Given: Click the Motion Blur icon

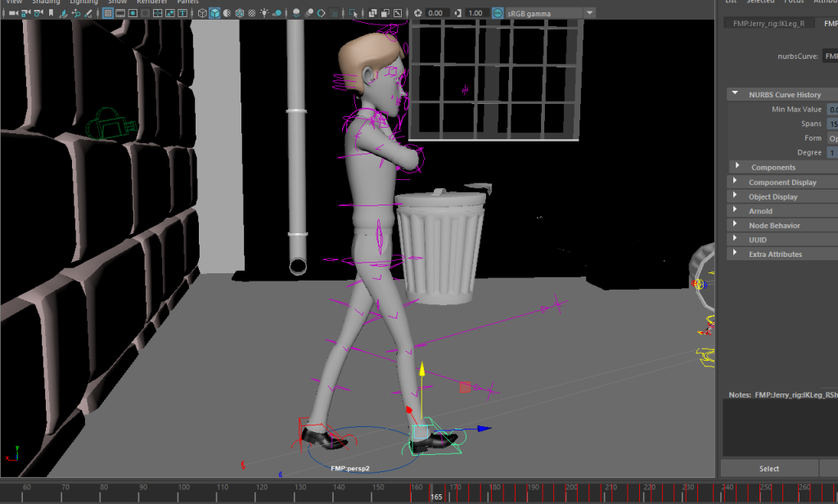Looking at the screenshot, I should tap(309, 13).
